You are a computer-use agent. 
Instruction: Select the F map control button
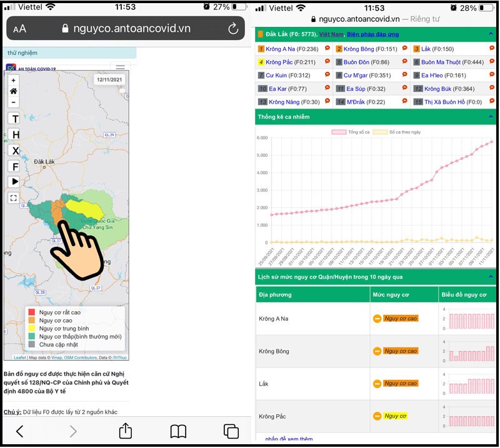[x=15, y=166]
